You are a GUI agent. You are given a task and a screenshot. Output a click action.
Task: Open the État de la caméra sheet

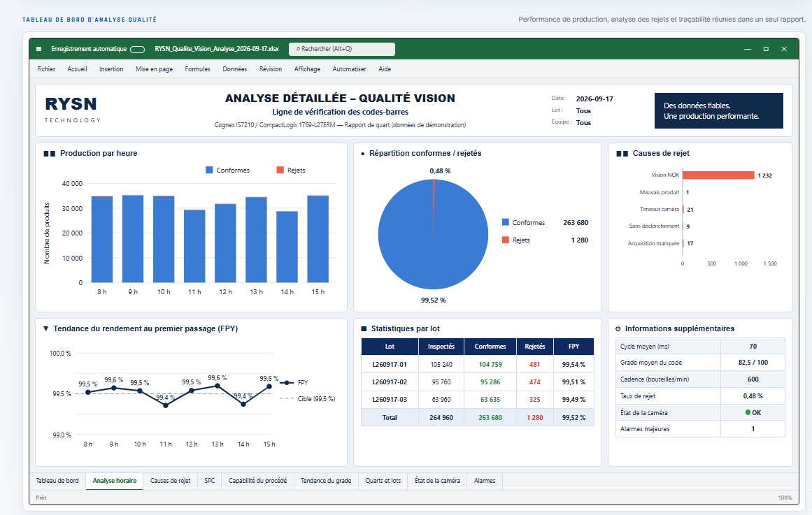pyautogui.click(x=437, y=481)
